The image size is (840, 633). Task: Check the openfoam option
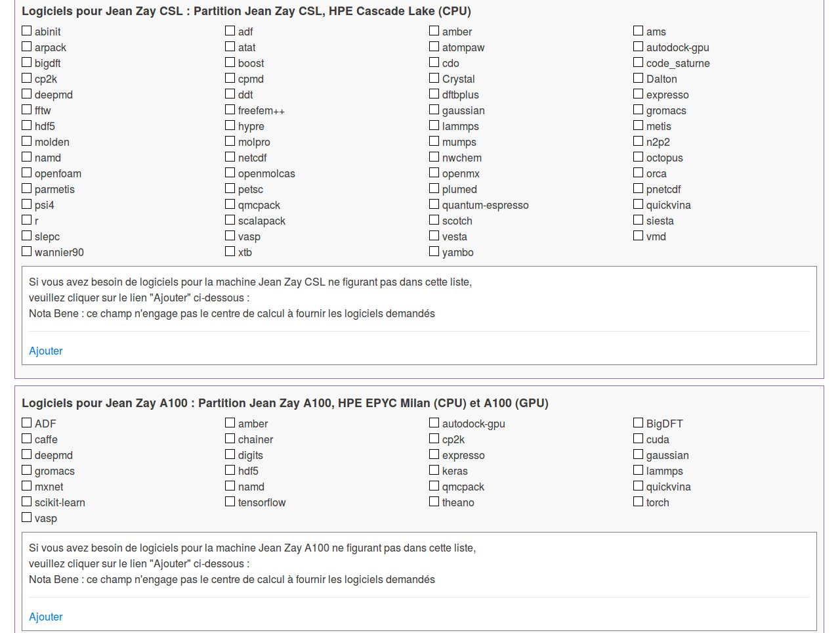coord(27,173)
